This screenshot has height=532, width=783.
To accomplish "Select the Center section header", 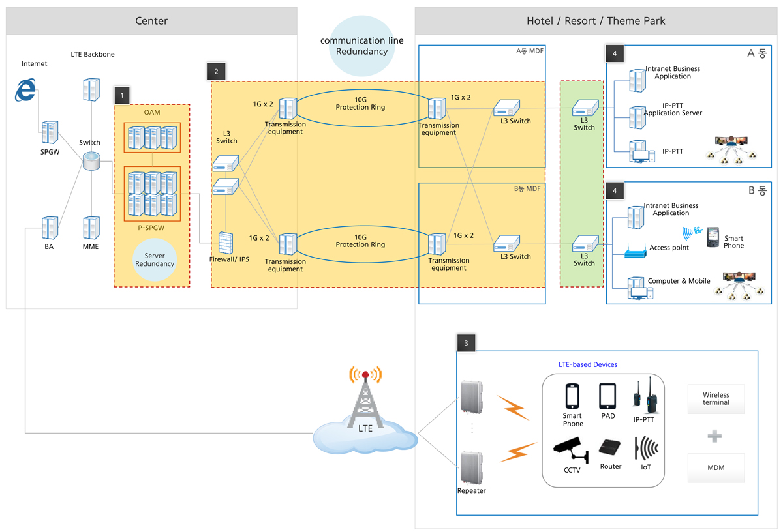I will pos(151,21).
